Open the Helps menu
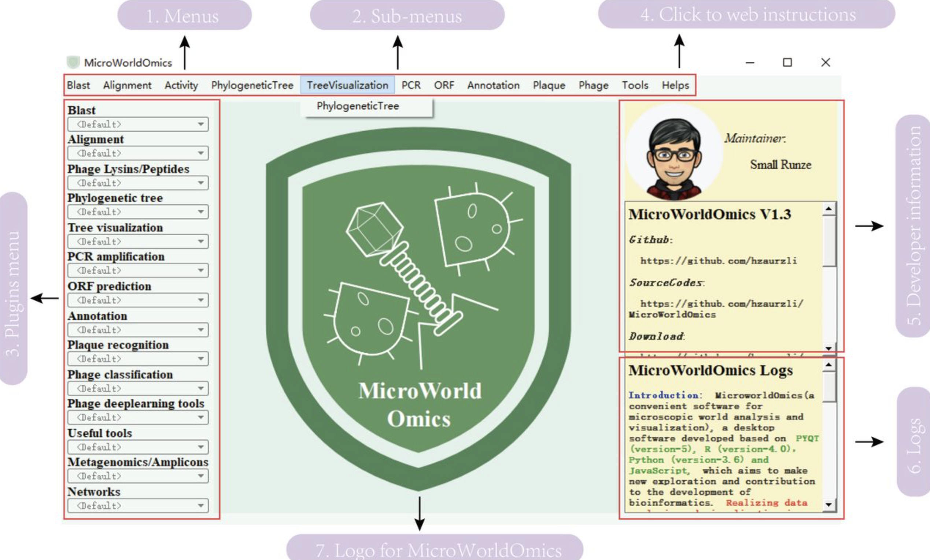Image resolution: width=930 pixels, height=560 pixels. tap(676, 85)
